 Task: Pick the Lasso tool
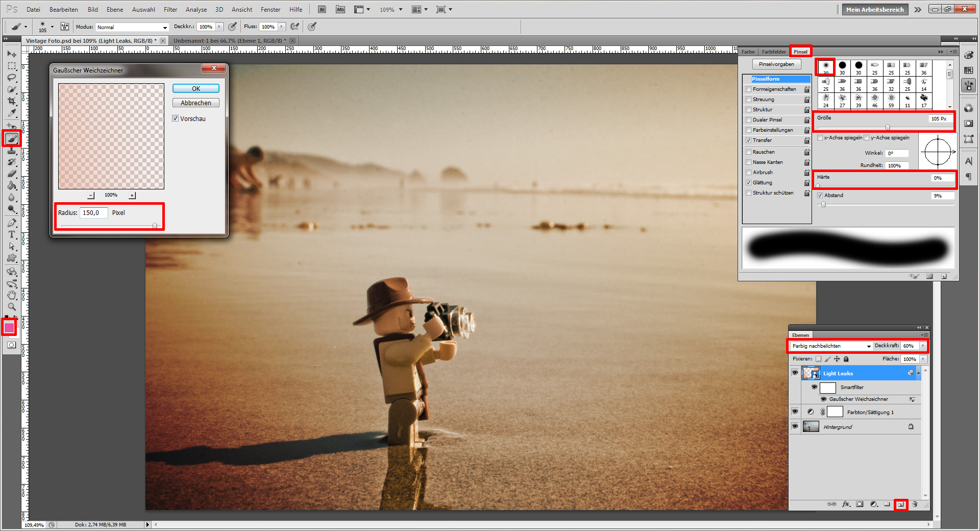(12, 78)
